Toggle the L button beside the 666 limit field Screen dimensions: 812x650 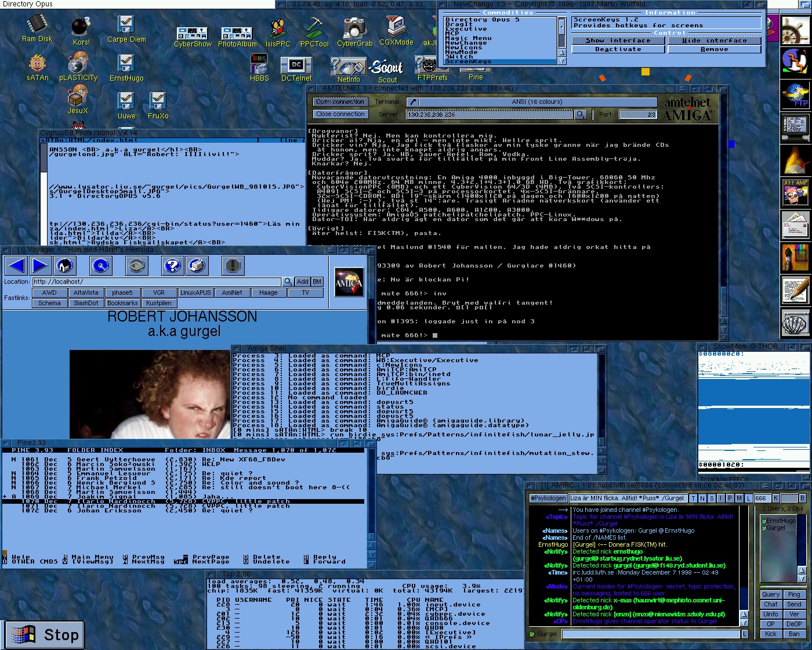click(749, 498)
